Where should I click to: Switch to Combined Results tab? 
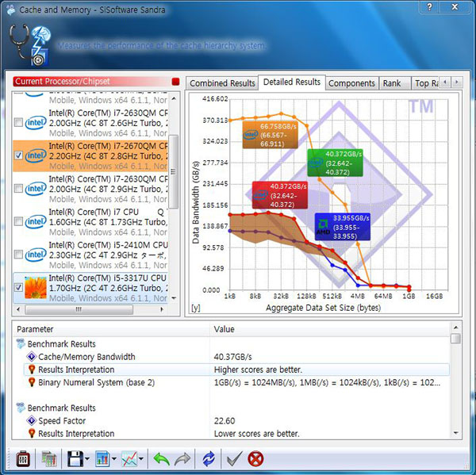coord(222,83)
